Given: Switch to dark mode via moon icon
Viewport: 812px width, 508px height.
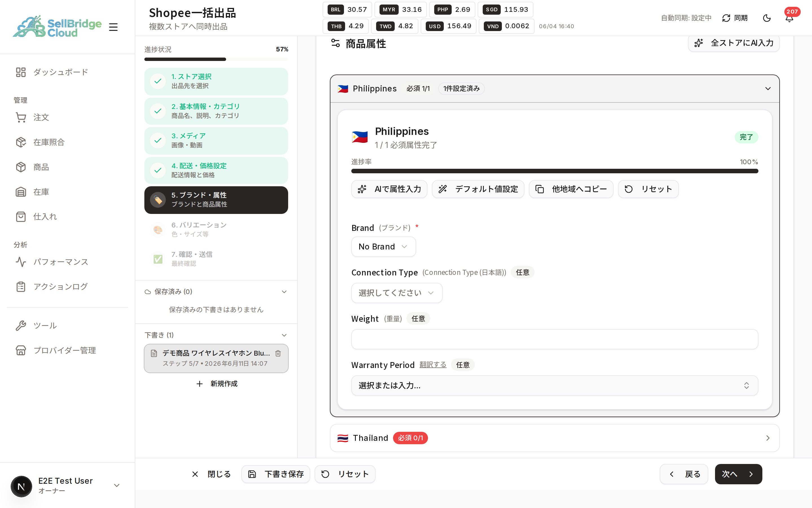Looking at the screenshot, I should (767, 18).
